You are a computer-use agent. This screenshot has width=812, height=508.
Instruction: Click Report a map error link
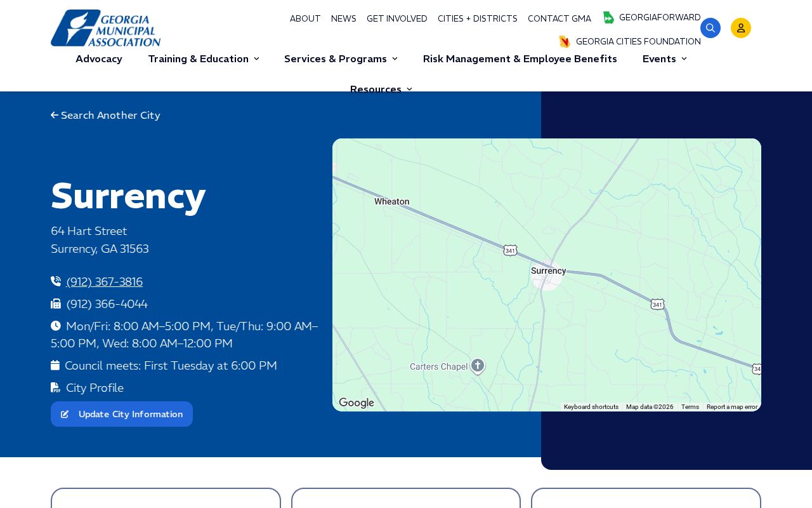[732, 407]
